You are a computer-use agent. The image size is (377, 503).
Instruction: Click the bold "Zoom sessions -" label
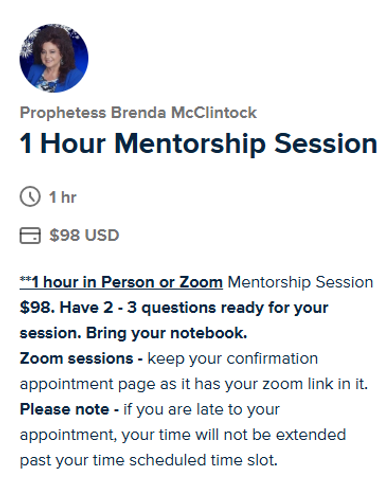pos(81,358)
